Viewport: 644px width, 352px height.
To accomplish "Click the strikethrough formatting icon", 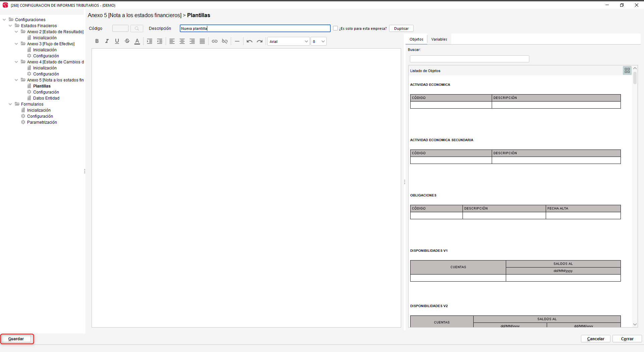I will click(x=127, y=41).
